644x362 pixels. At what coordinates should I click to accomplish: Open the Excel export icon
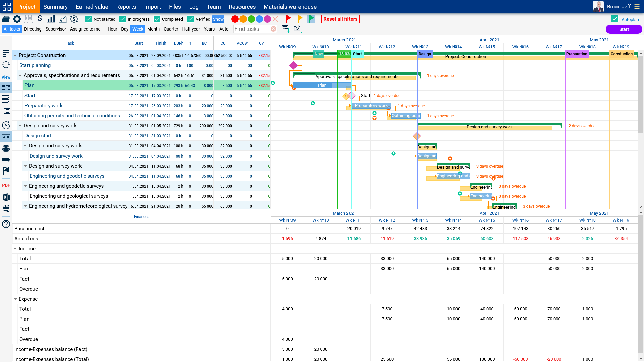pos(6,197)
